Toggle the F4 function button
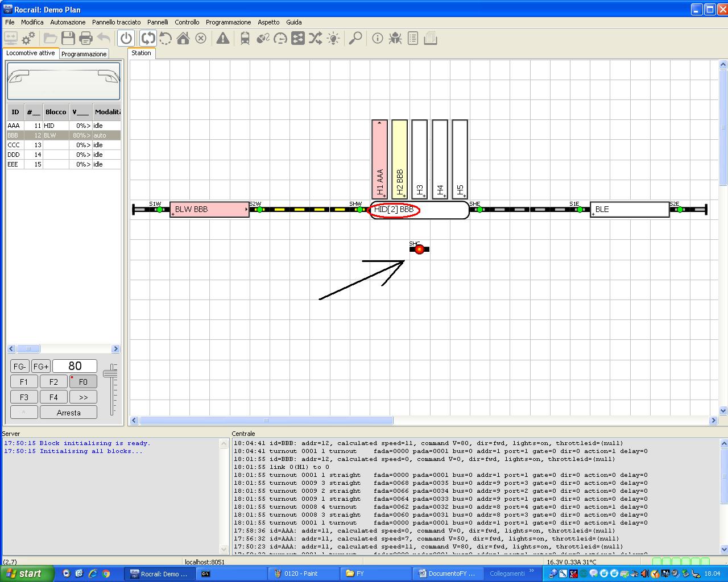The width and height of the screenshot is (728, 582). click(x=53, y=397)
